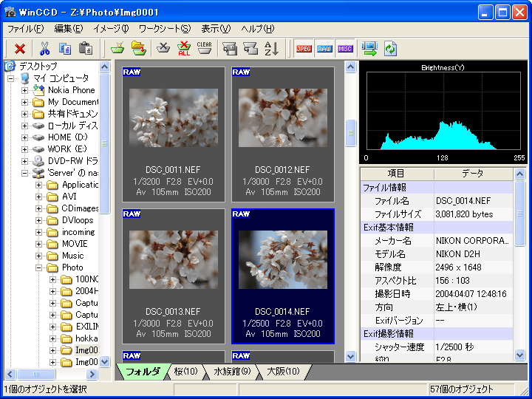532x399 pixels.
Task: Click the Brightness(Y) histogram graph
Action: [443, 111]
